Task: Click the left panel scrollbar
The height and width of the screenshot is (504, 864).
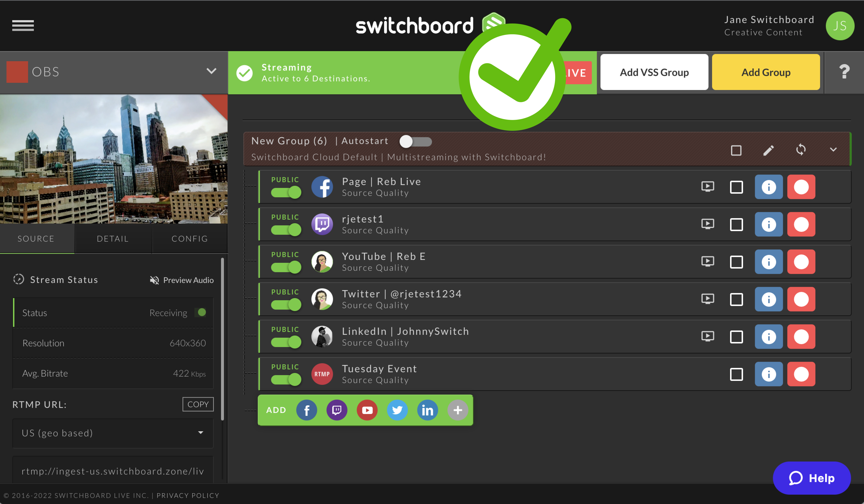Action: pos(222,339)
